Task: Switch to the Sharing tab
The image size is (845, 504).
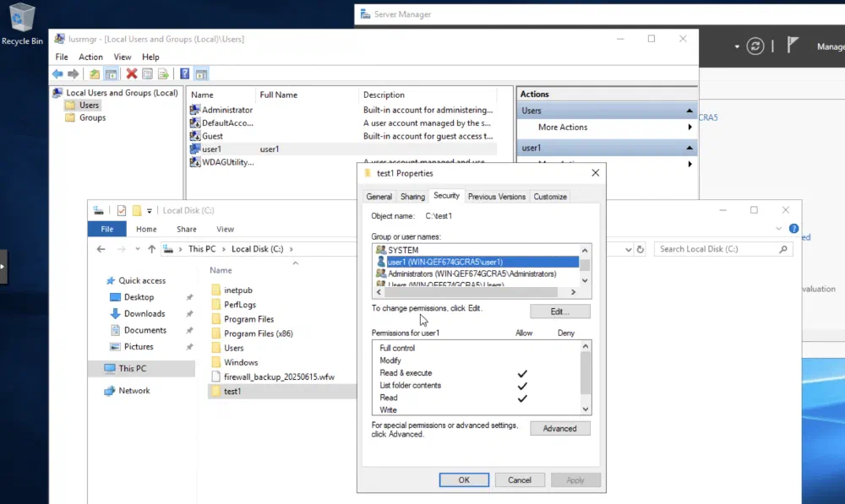Action: tap(412, 197)
